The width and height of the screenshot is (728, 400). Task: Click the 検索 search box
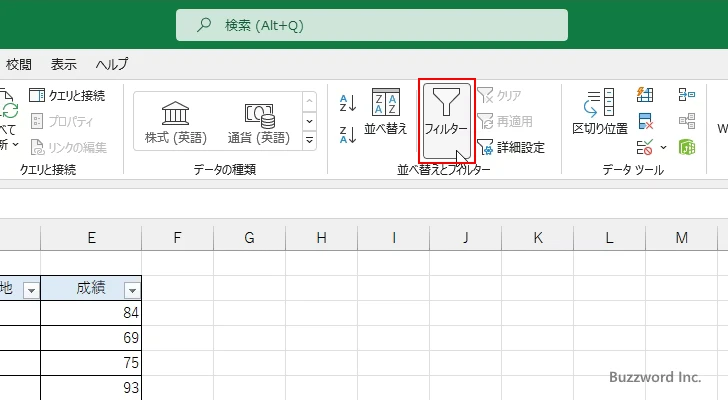pyautogui.click(x=372, y=25)
